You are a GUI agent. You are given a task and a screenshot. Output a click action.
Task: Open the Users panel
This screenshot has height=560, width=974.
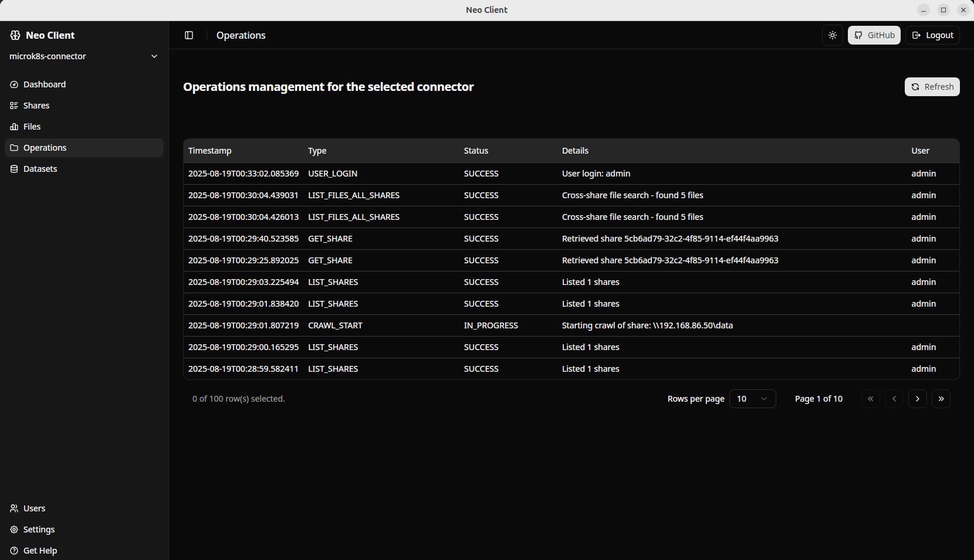(33, 508)
